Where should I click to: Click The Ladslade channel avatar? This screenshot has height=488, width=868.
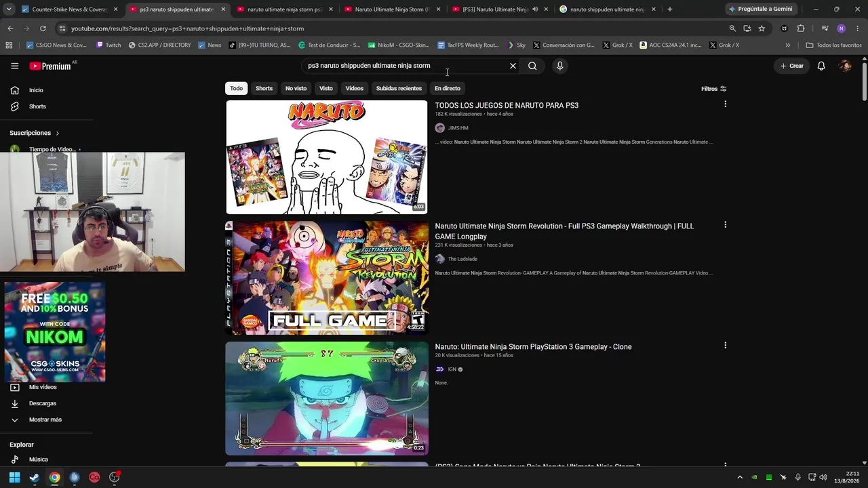(x=439, y=259)
